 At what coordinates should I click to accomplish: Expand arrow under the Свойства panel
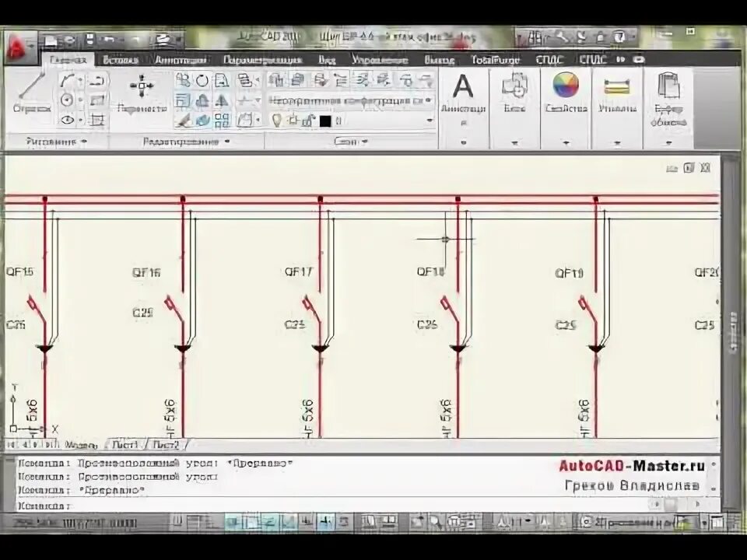(566, 142)
